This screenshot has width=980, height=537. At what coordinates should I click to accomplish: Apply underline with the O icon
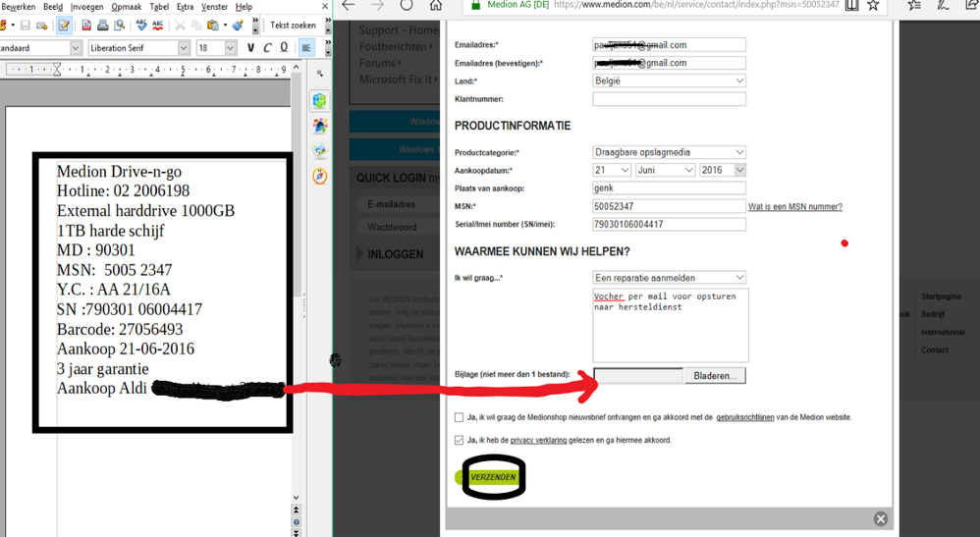click(x=284, y=47)
